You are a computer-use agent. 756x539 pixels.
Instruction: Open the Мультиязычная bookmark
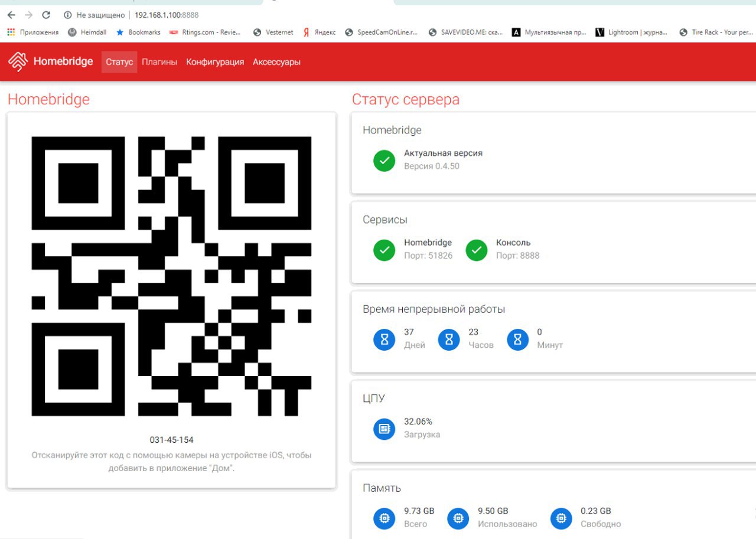(x=549, y=32)
